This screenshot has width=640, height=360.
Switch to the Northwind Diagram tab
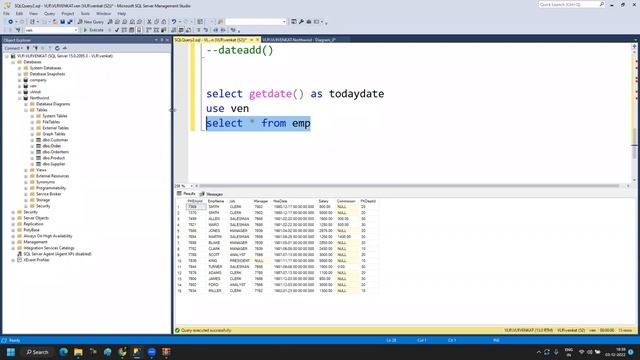pos(299,40)
